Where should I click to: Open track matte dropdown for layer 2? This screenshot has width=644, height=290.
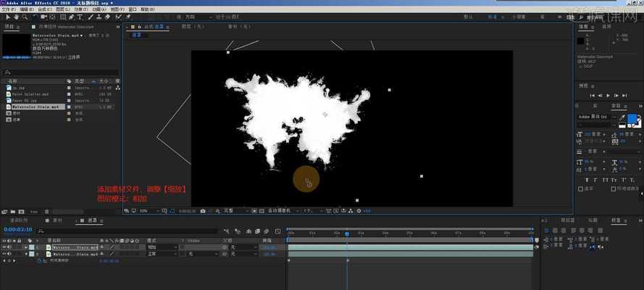(202, 254)
